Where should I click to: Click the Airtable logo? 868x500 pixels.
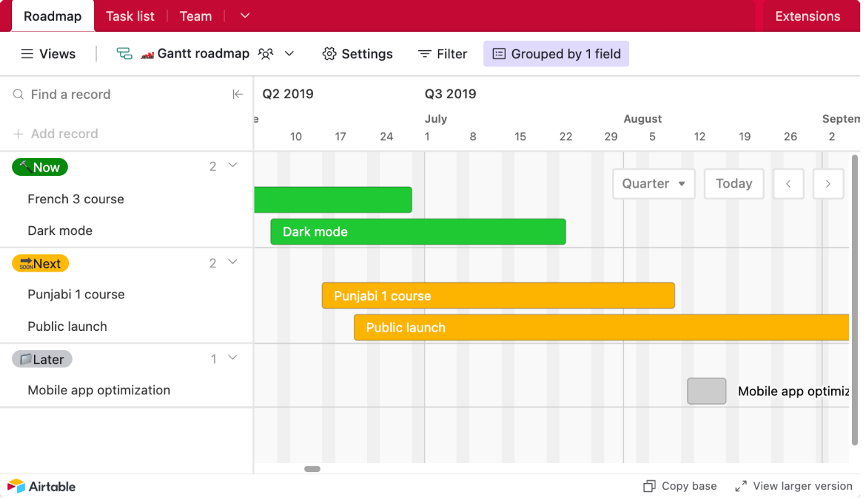(x=42, y=486)
